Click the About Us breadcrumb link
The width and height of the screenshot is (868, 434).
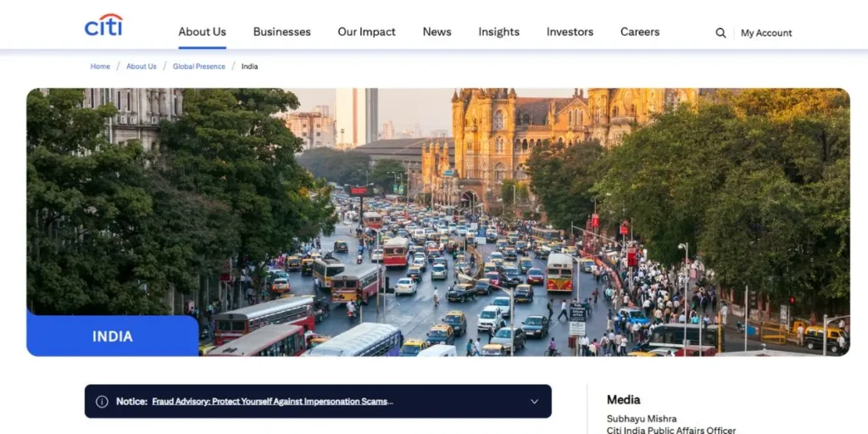(142, 66)
